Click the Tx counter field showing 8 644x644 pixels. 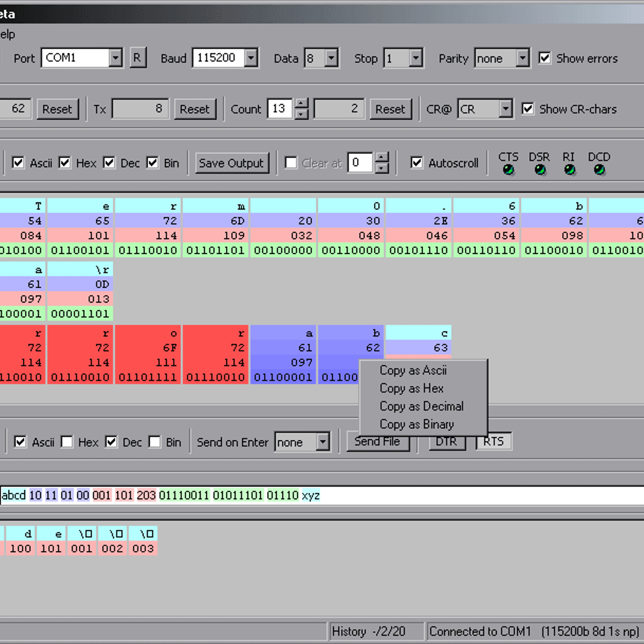point(140,109)
